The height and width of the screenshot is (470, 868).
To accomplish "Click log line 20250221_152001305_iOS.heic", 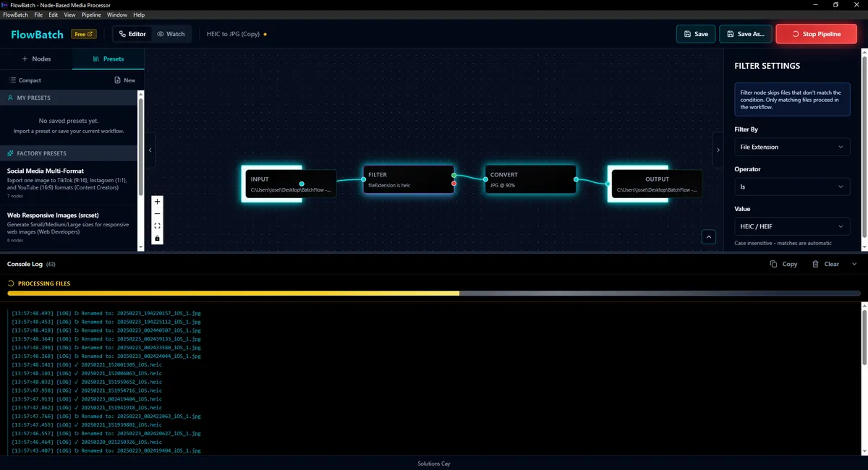I will 86,364.
